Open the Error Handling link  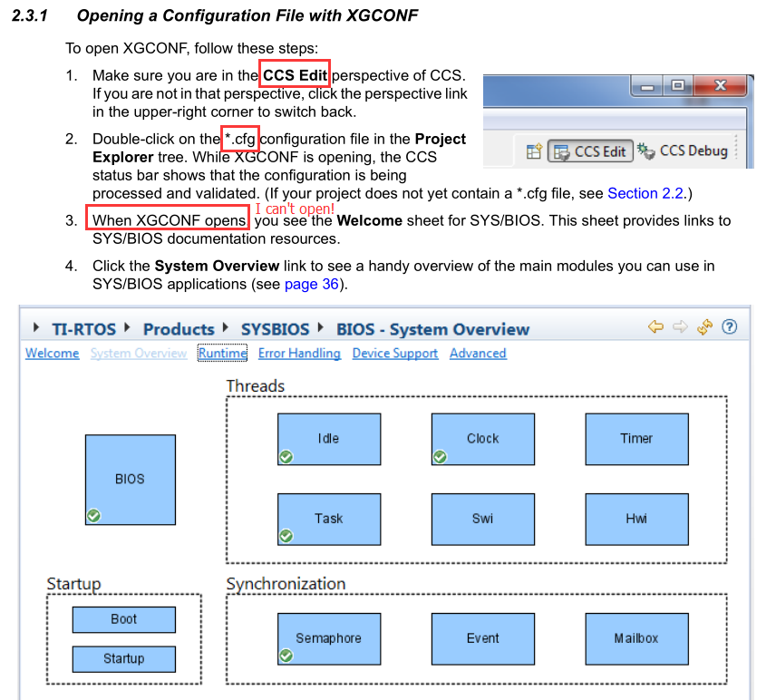(x=299, y=354)
